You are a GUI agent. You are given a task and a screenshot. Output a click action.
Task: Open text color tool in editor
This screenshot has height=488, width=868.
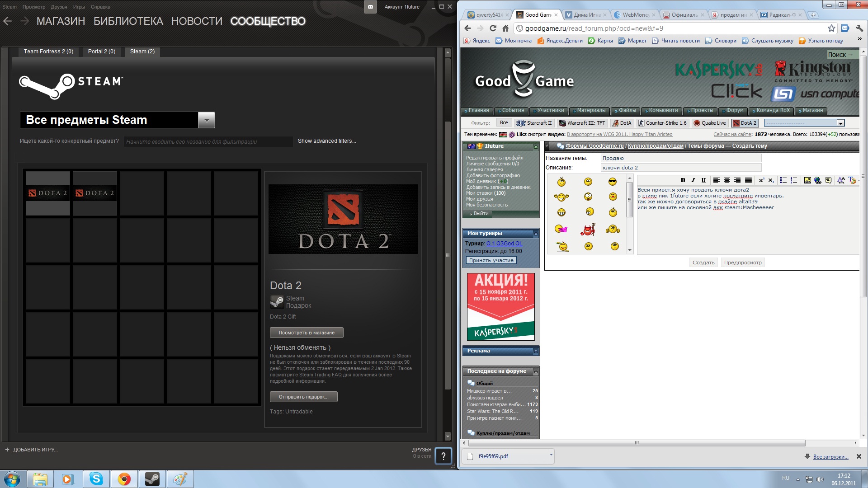coord(852,180)
